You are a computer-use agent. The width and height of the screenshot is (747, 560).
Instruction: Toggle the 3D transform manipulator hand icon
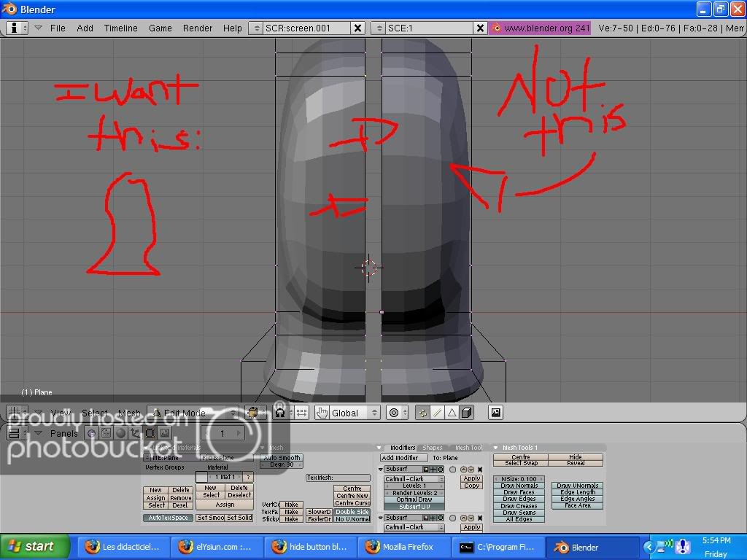[x=322, y=413]
